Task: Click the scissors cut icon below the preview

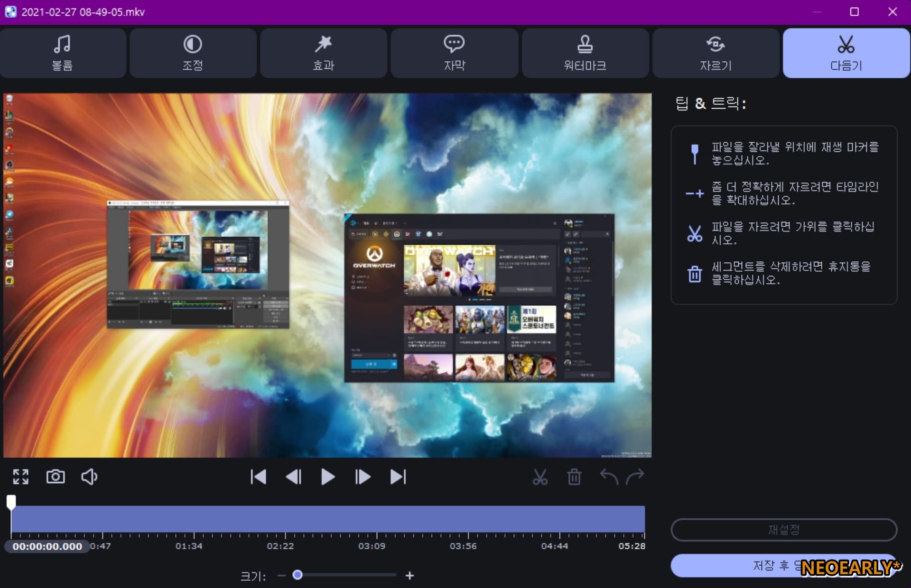Action: point(540,477)
